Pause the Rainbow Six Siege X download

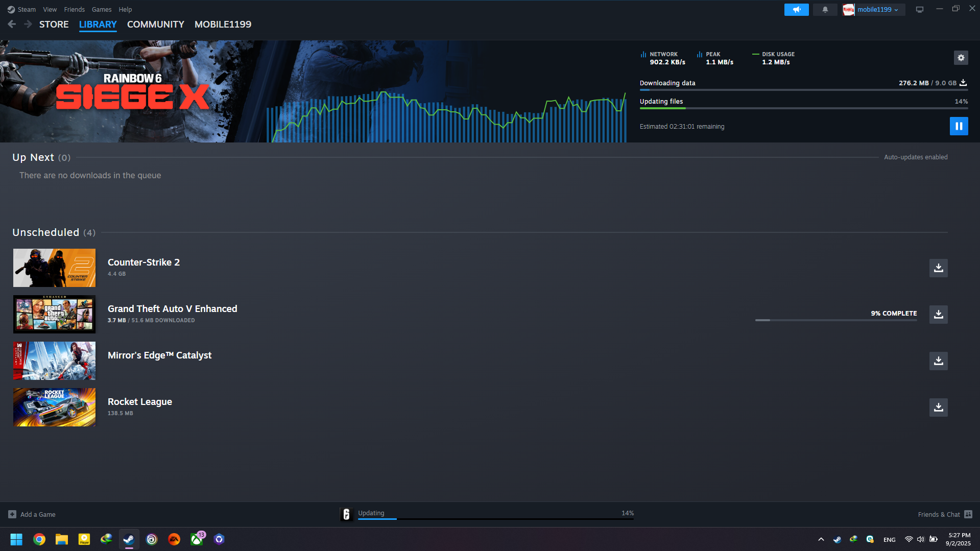point(959,126)
